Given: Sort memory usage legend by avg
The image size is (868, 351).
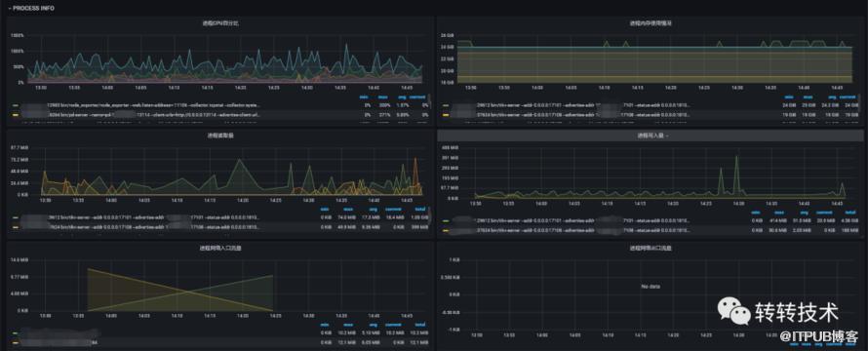Looking at the screenshot, I should pos(832,97).
